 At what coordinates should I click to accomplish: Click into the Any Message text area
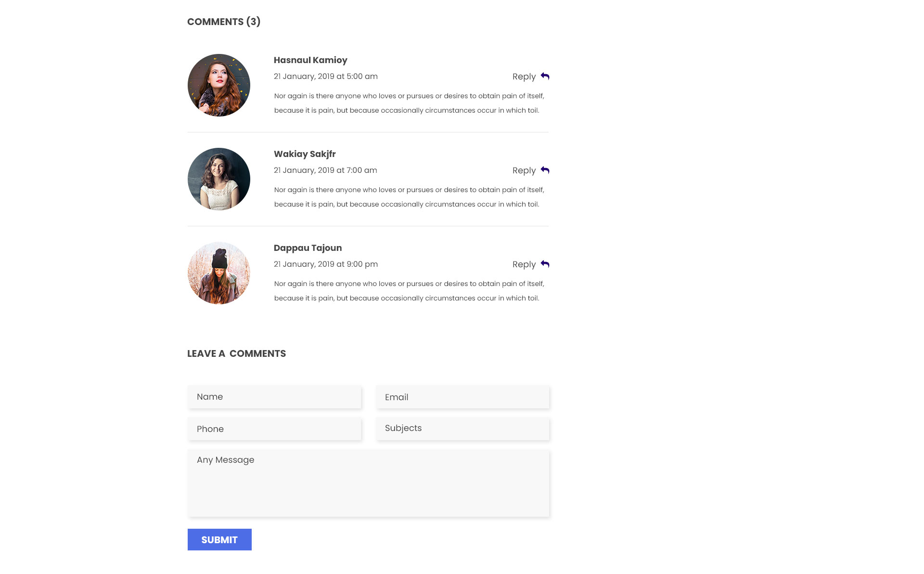pyautogui.click(x=368, y=483)
